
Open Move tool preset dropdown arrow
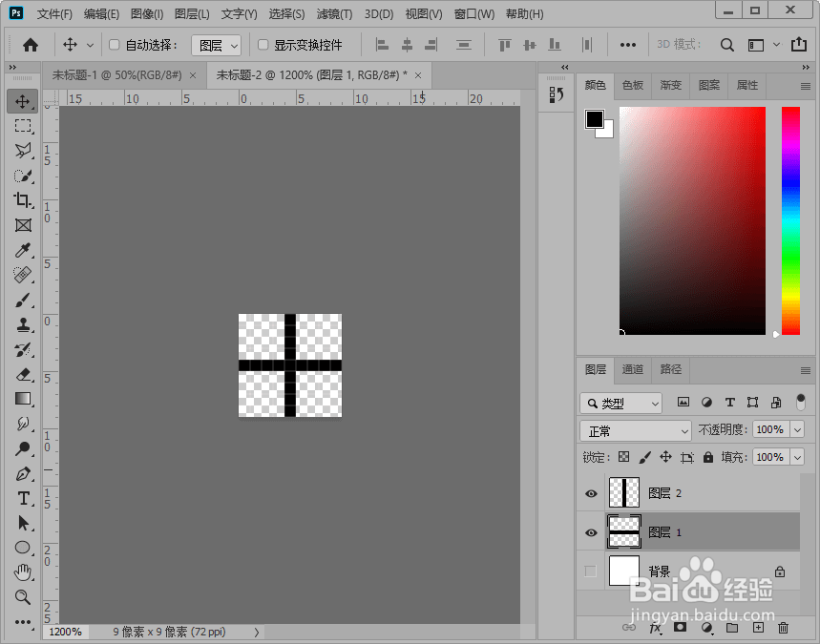point(90,45)
